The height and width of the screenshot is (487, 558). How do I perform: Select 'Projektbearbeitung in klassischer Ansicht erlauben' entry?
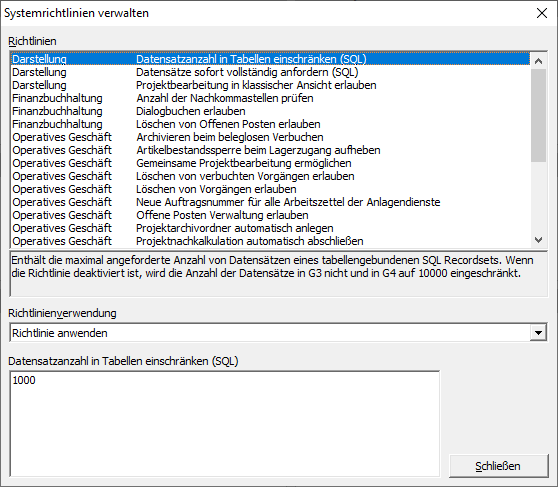pyautogui.click(x=271, y=85)
